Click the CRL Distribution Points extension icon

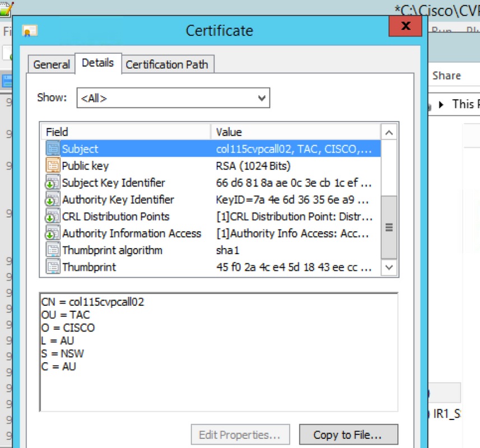53,216
